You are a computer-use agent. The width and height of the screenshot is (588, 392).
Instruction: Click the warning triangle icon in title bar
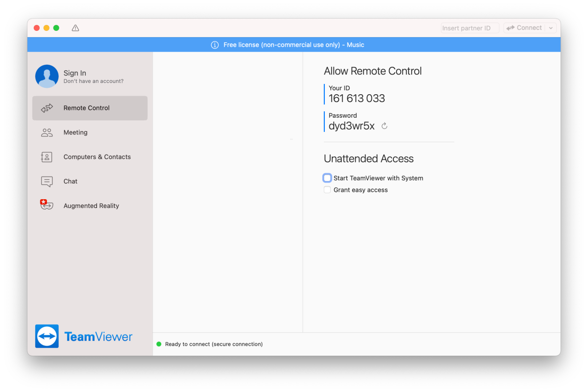pos(75,28)
